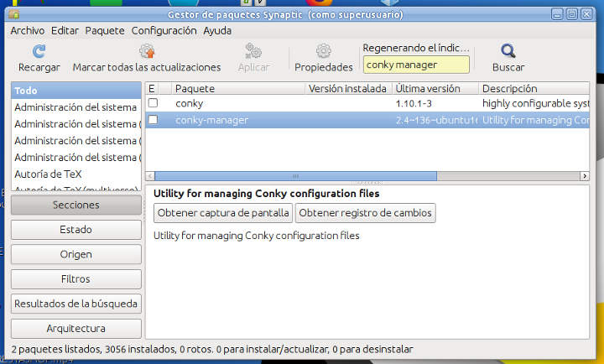Viewport: 604px width, 364px height.
Task: Click the status bar packages summary
Action: click(212, 350)
